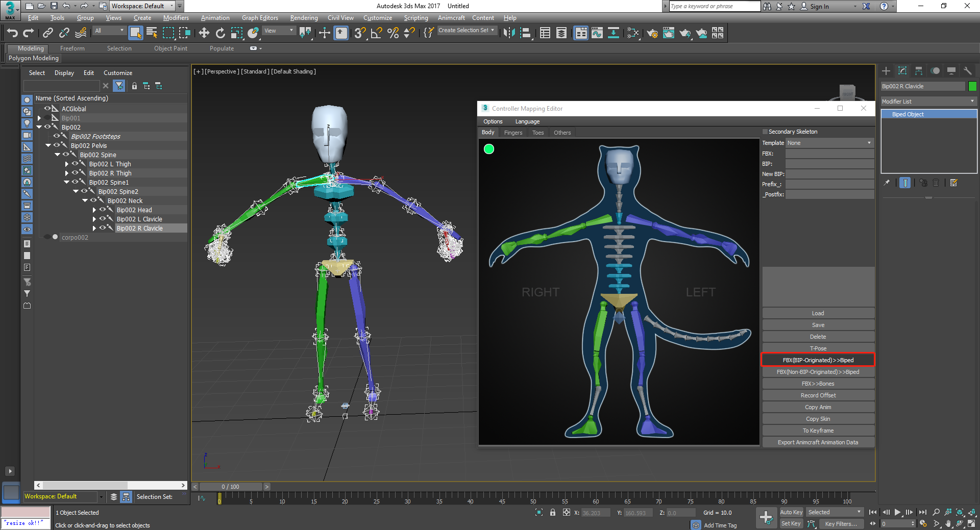Open the Graph Editors menu
The height and width of the screenshot is (530, 980).
coord(260,18)
